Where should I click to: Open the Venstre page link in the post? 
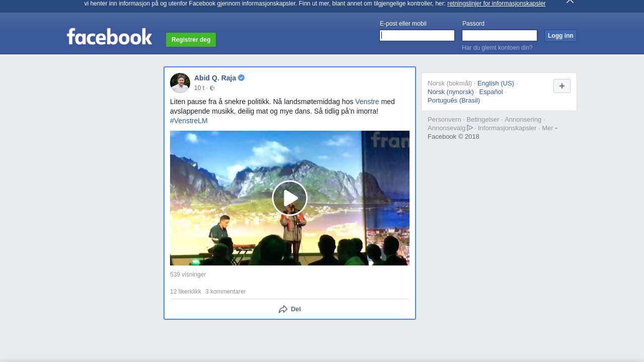pos(367,102)
